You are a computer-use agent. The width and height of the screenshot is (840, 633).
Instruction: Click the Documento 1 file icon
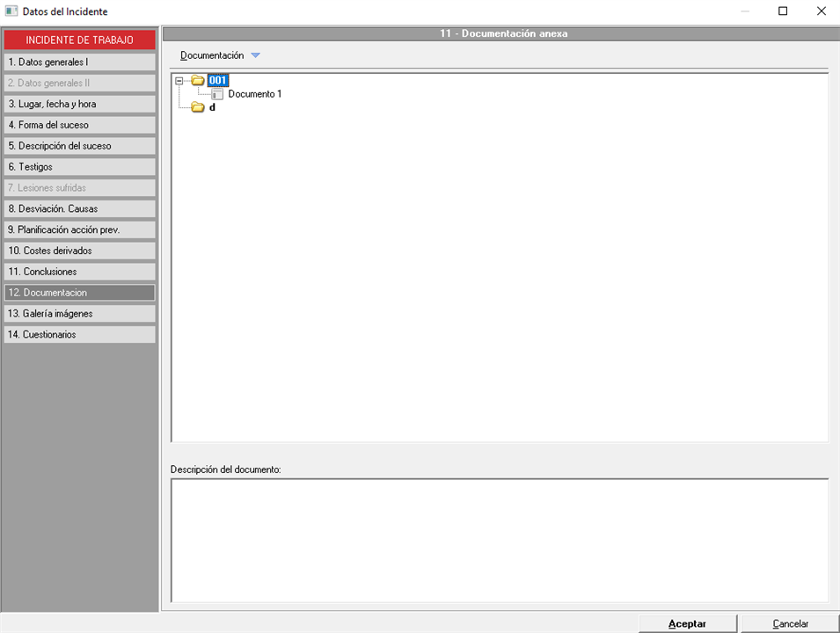(x=217, y=94)
